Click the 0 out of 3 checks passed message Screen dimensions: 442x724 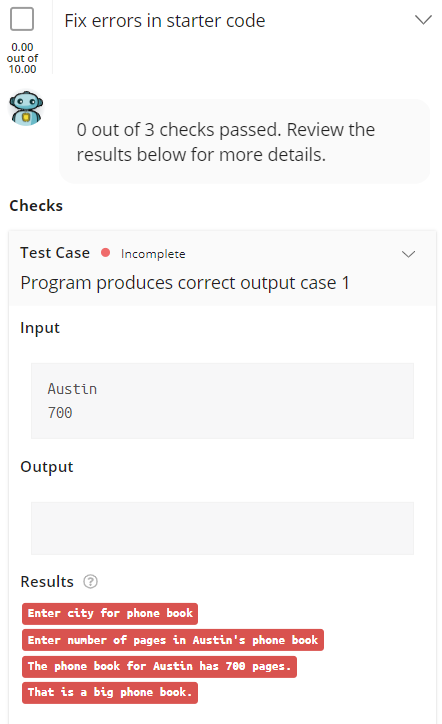tap(225, 142)
